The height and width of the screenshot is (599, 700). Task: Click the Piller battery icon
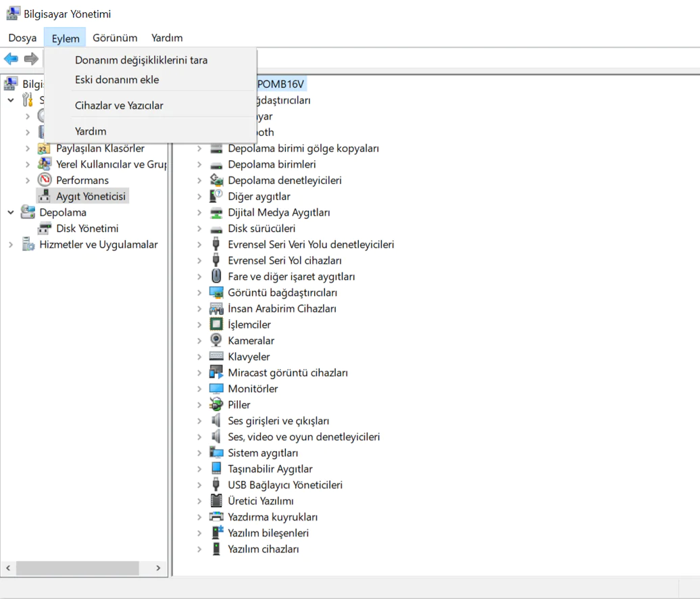click(216, 405)
